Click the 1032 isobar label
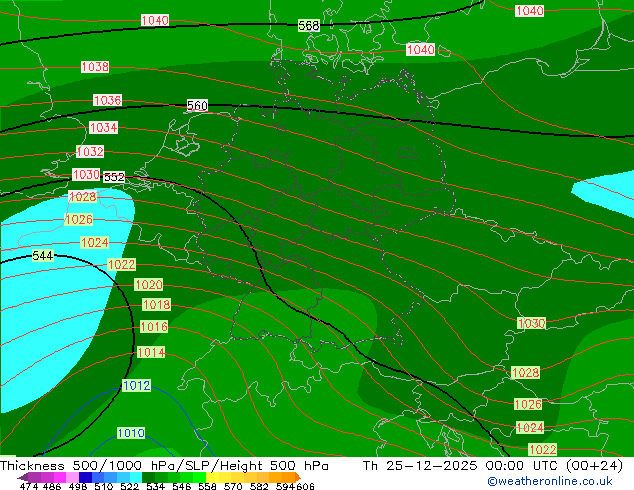The image size is (634, 490). click(90, 152)
